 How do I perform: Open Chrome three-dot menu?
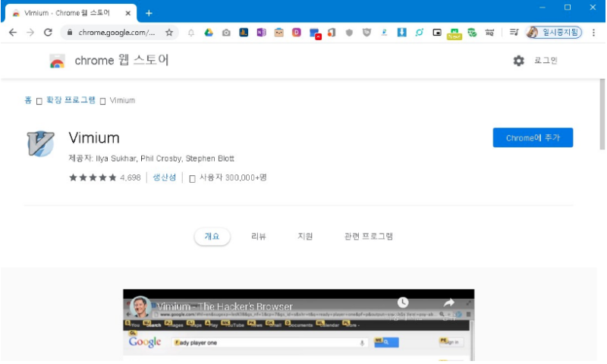pos(593,33)
